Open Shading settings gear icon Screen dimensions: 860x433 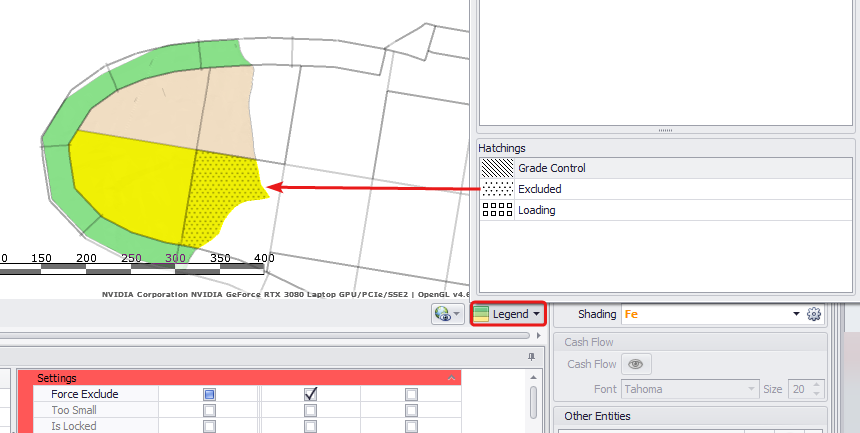[814, 314]
